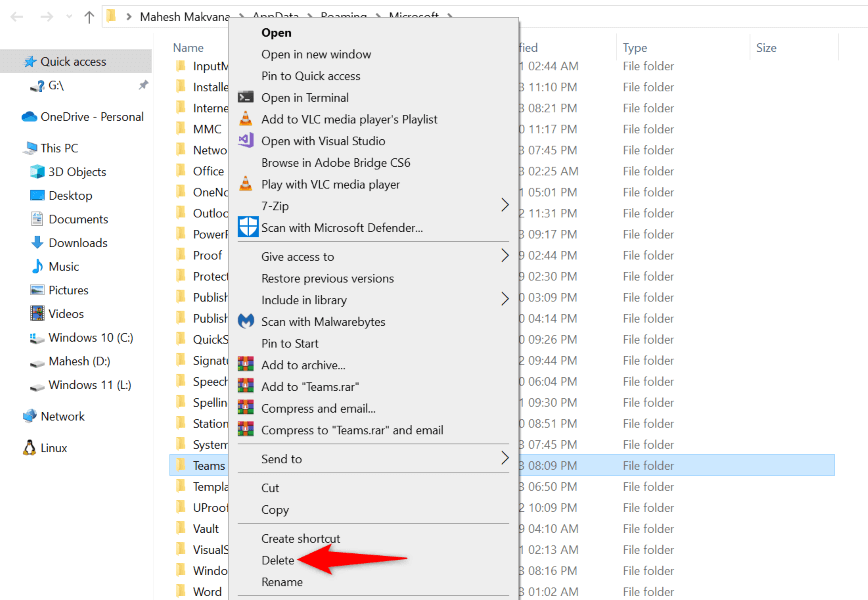
Task: Select Delete from the context menu
Action: (278, 560)
